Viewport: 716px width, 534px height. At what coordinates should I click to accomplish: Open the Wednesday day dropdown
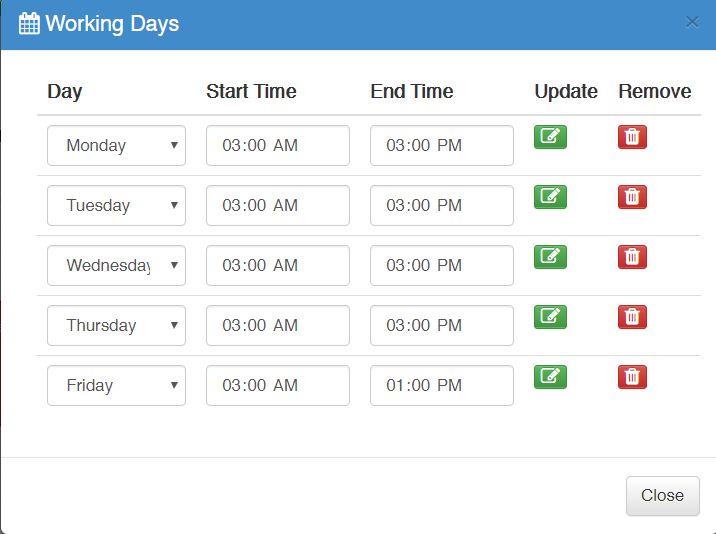(116, 266)
